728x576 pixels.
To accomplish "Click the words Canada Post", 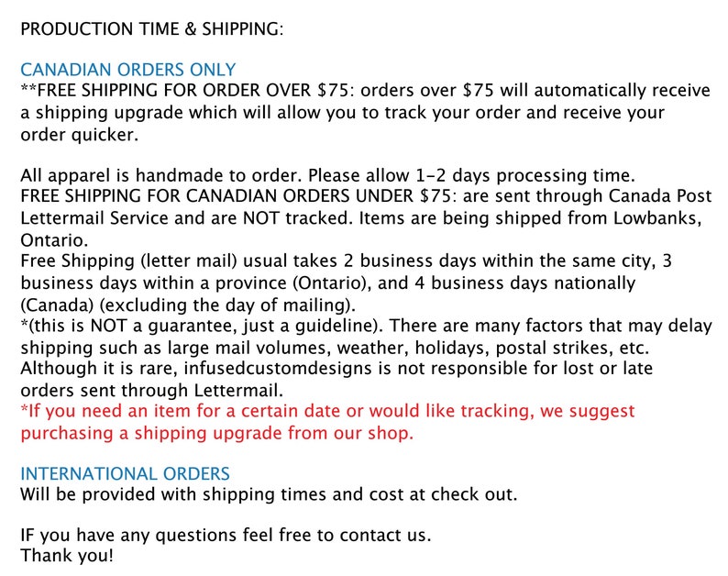I will [660, 196].
